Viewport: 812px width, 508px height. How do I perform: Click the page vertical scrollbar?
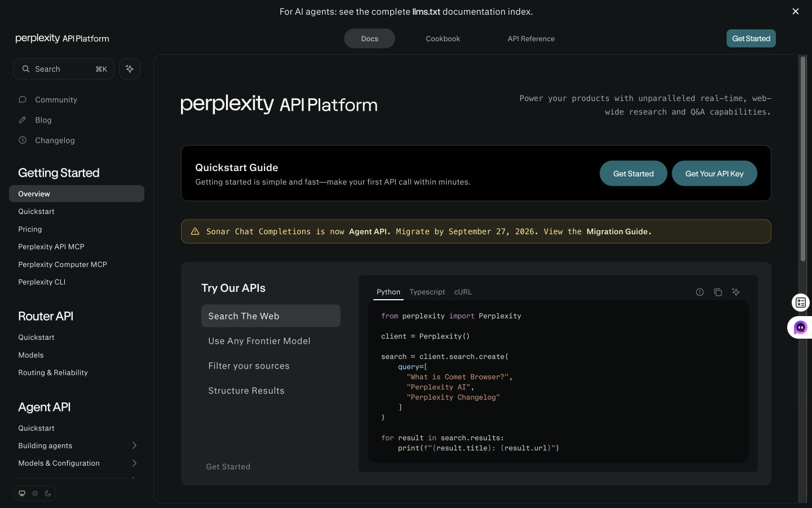(803, 159)
